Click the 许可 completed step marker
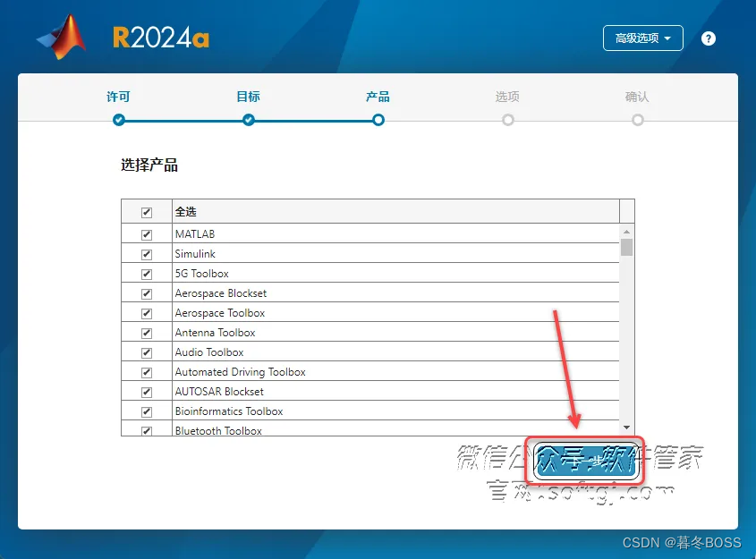 (119, 120)
